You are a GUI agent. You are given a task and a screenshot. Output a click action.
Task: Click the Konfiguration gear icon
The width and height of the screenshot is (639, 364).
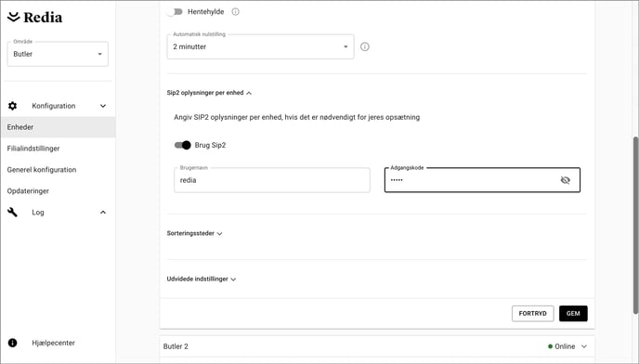pyautogui.click(x=13, y=106)
